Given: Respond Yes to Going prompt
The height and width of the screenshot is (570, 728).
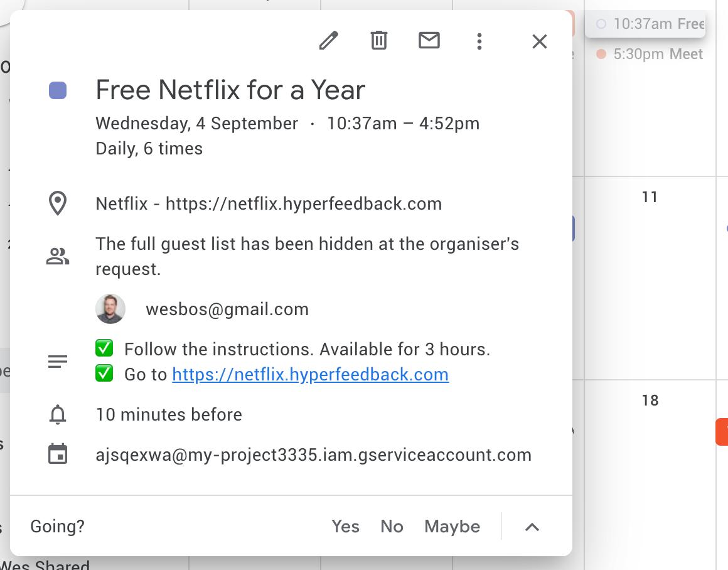Looking at the screenshot, I should (345, 526).
